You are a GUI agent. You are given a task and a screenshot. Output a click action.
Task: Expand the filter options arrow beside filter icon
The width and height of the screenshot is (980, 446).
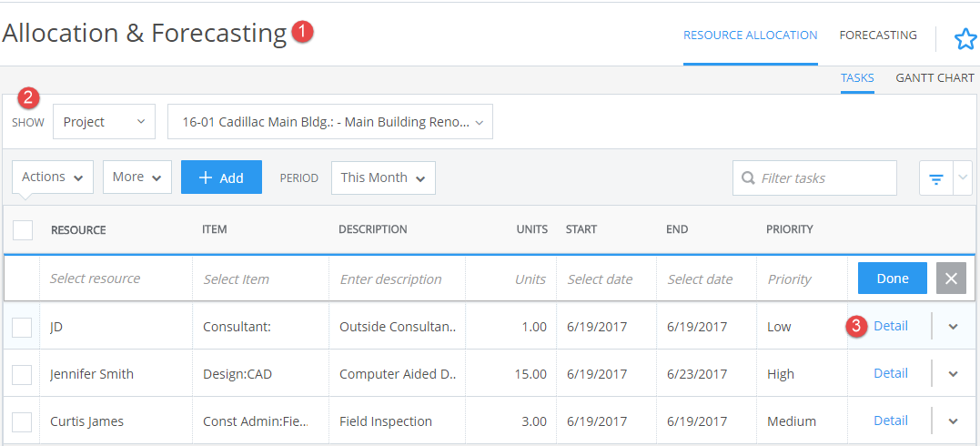[x=963, y=178]
